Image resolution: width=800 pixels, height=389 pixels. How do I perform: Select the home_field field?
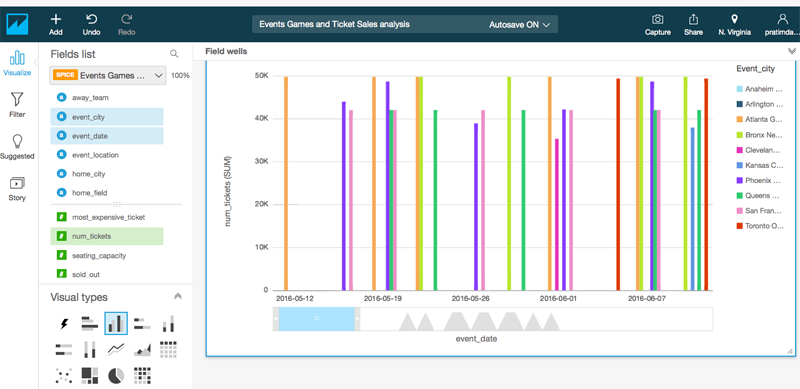[107, 193]
